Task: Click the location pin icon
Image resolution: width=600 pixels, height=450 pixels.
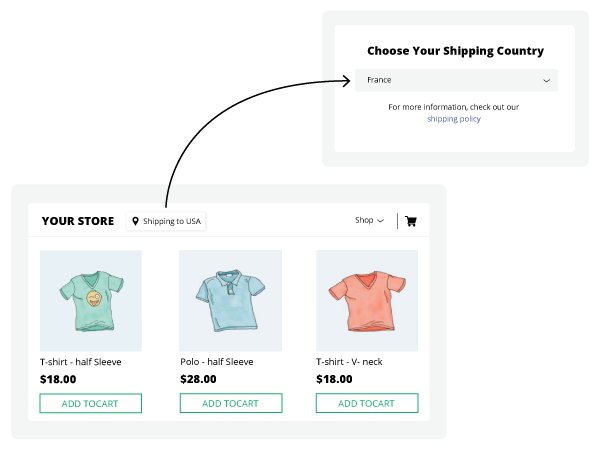Action: [x=135, y=221]
